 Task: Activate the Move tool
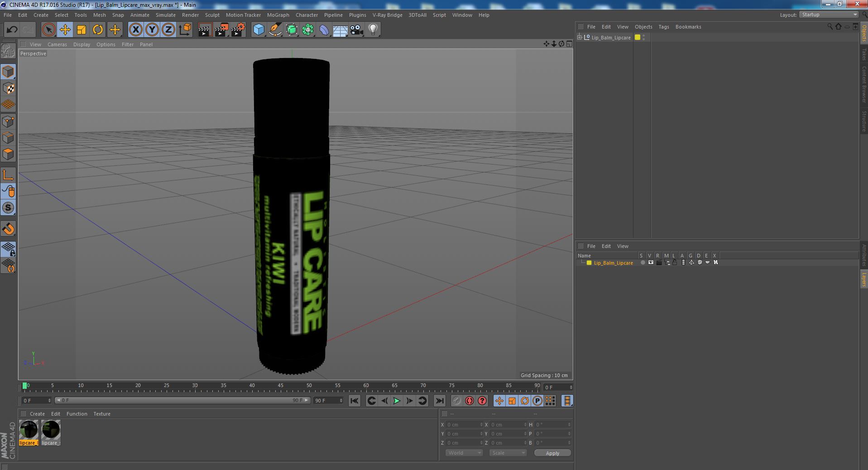point(65,30)
